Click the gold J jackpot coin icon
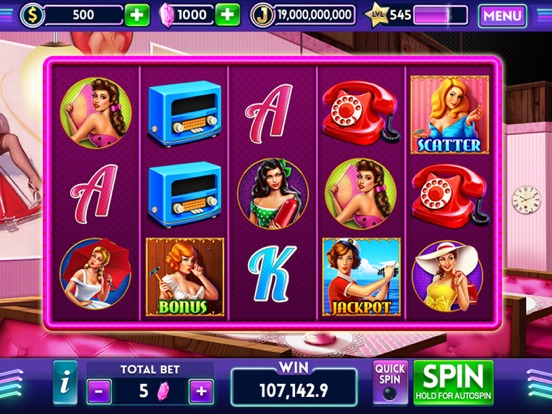The height and width of the screenshot is (414, 552). (262, 15)
